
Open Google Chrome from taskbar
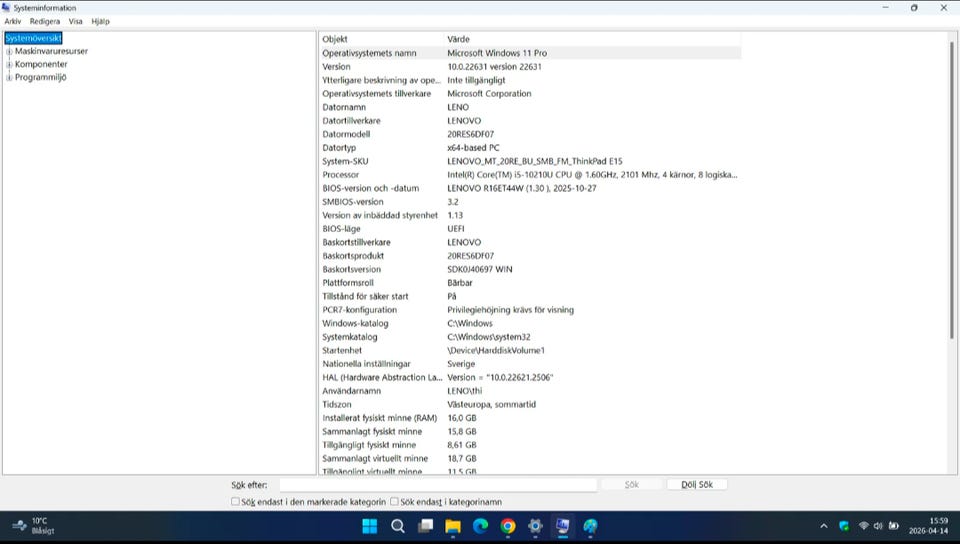(x=508, y=526)
